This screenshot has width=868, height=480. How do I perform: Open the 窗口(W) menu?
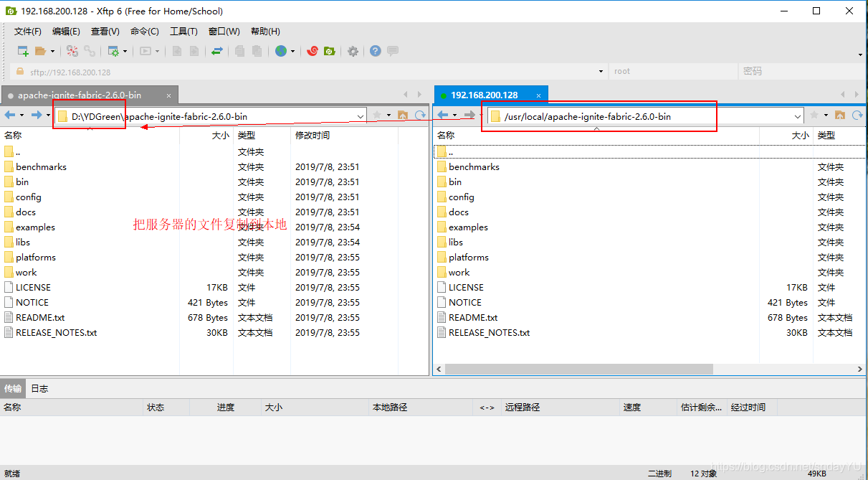224,32
